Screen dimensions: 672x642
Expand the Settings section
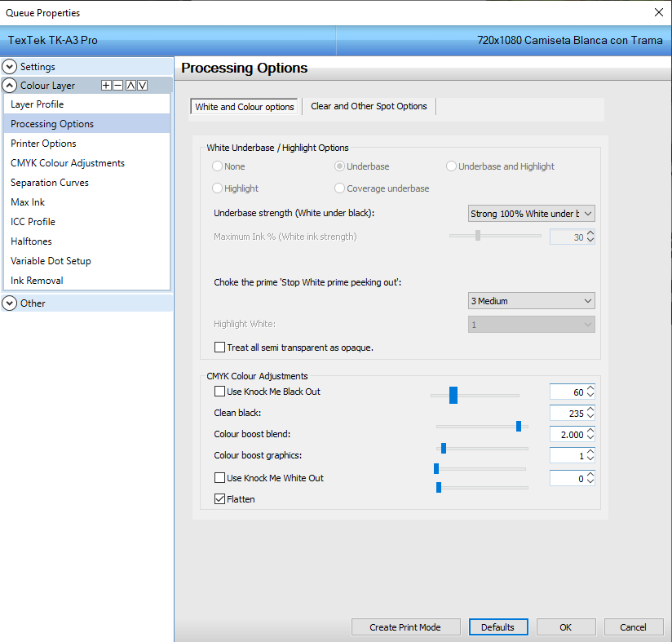10,66
